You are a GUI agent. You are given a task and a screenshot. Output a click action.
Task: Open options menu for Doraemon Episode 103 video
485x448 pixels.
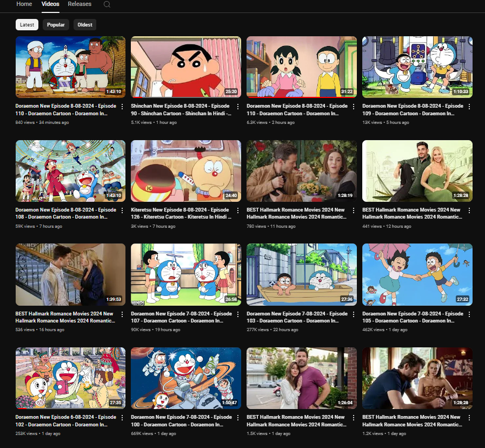tap(354, 314)
